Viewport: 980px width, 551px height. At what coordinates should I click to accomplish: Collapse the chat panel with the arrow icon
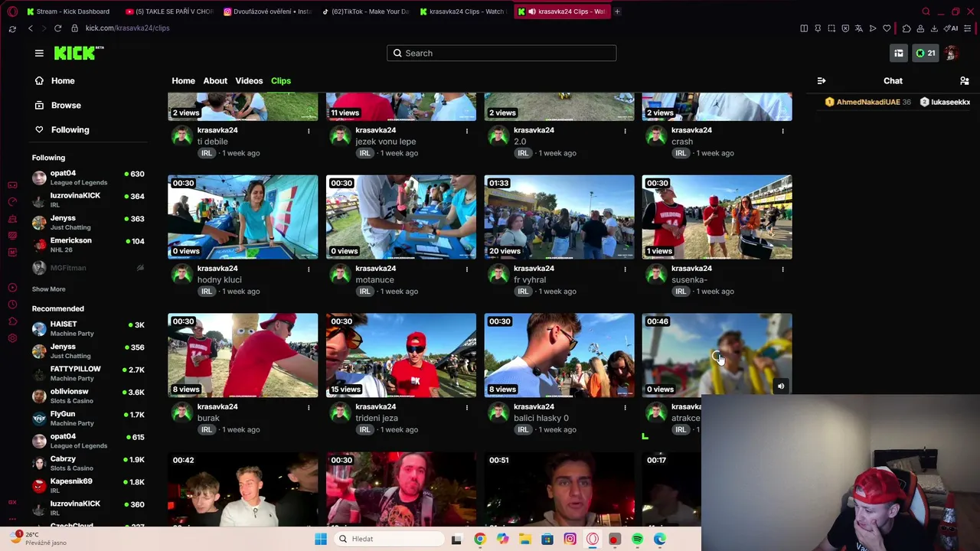(822, 80)
